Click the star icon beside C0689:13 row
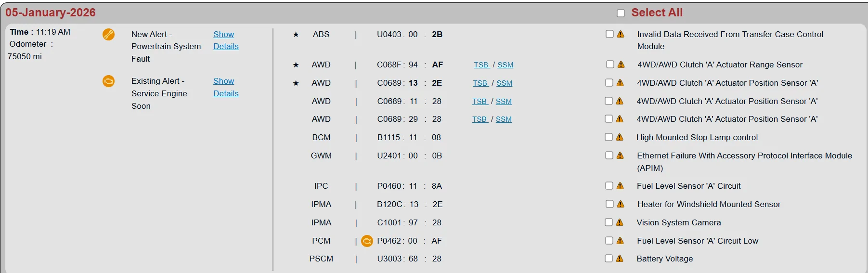This screenshot has width=868, height=273. (296, 83)
